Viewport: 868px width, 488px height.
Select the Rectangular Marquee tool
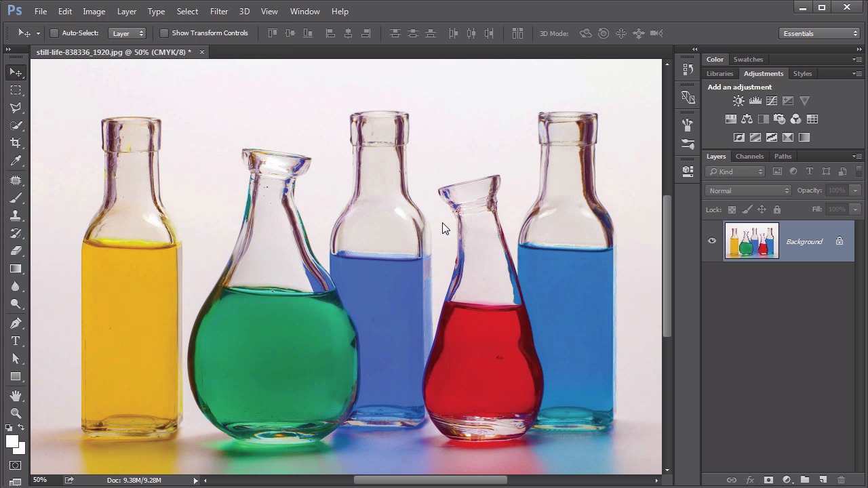coord(16,90)
